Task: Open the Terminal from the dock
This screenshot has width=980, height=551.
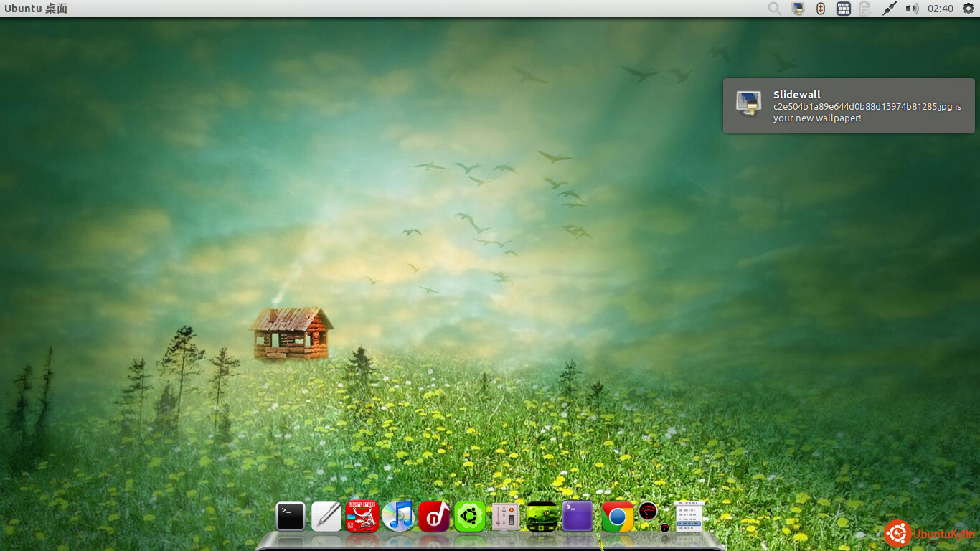Action: [291, 517]
